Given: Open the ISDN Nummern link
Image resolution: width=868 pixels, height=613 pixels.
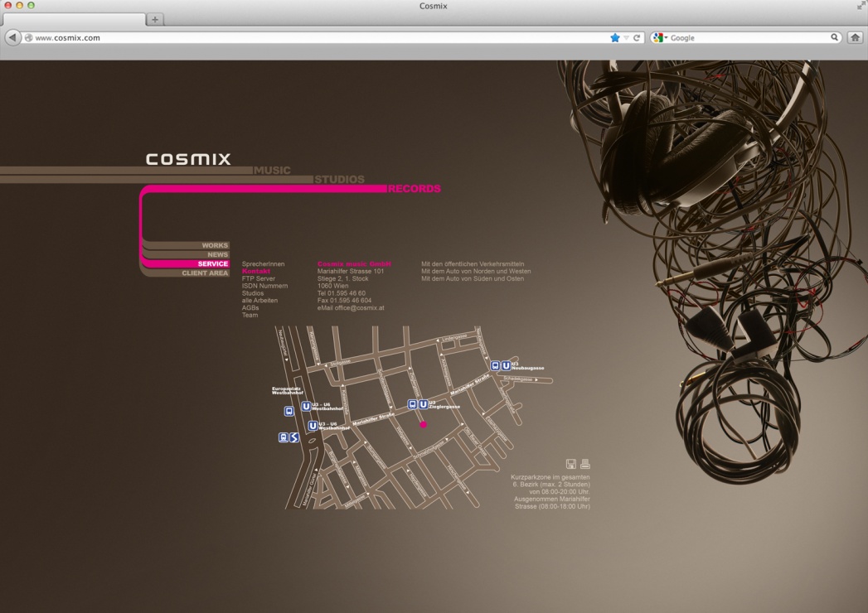Looking at the screenshot, I should 264,286.
